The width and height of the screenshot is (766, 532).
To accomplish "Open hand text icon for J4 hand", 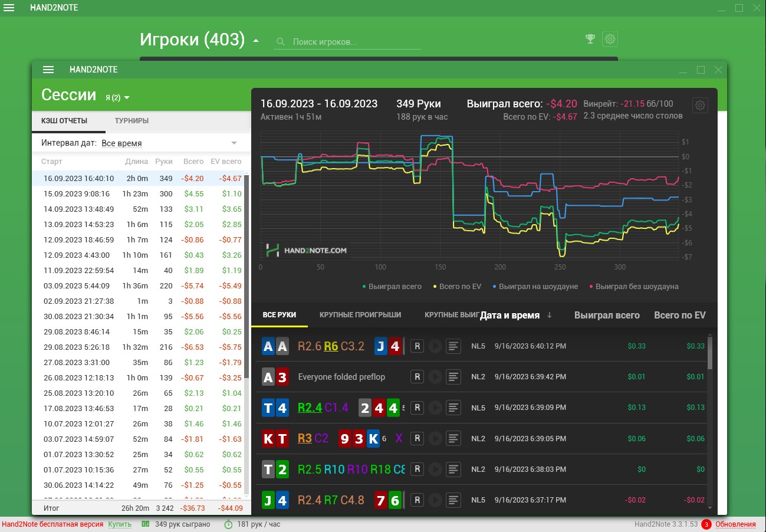I will point(453,500).
